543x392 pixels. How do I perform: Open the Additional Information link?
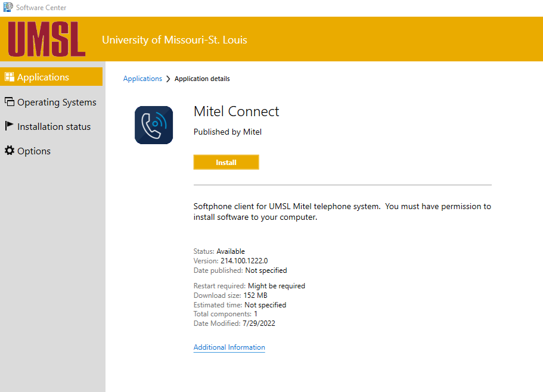(229, 347)
